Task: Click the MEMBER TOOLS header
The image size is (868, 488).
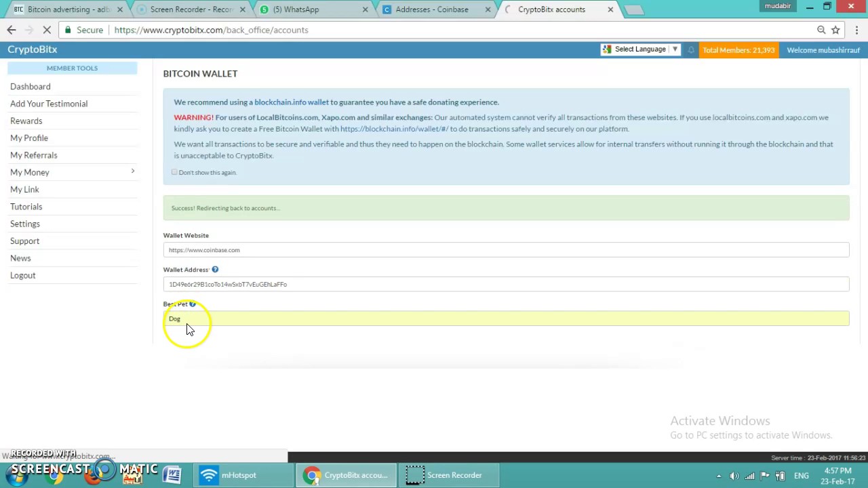Action: (72, 68)
